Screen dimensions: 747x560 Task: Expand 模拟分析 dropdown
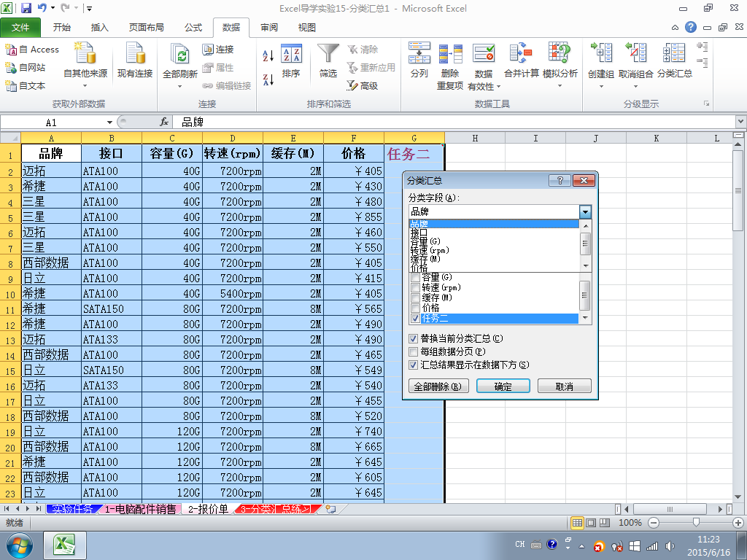click(560, 86)
